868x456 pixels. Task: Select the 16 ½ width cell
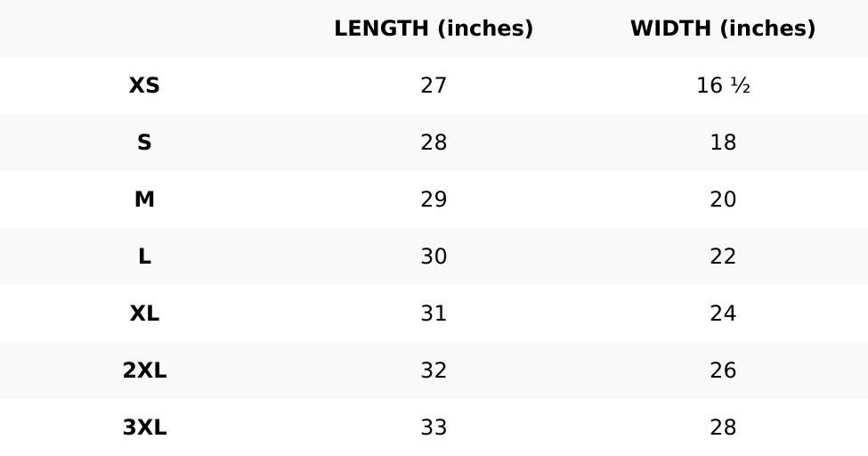(x=723, y=85)
